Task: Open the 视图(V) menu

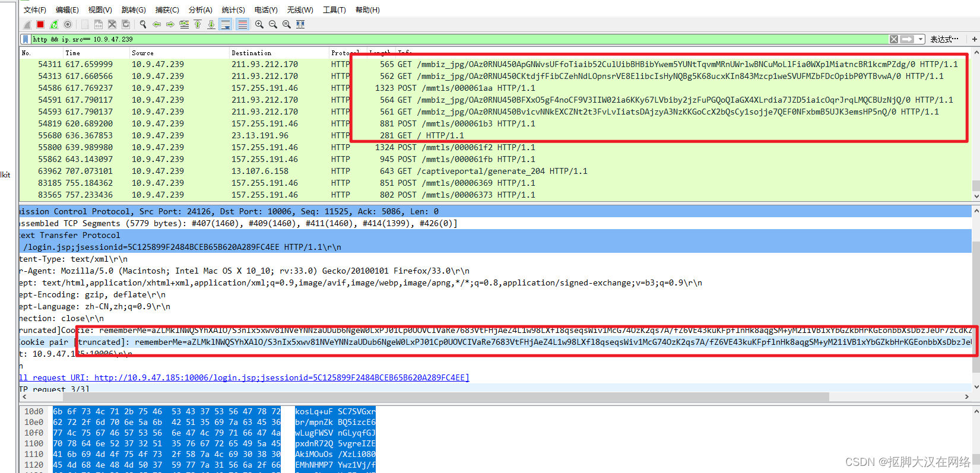Action: click(x=100, y=10)
